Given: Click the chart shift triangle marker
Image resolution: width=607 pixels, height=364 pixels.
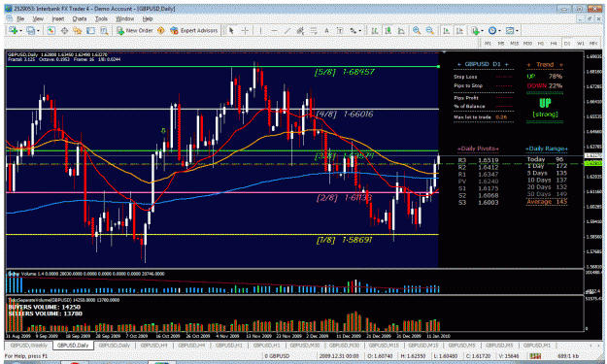Looking at the screenshot, I should pyautogui.click(x=445, y=51).
